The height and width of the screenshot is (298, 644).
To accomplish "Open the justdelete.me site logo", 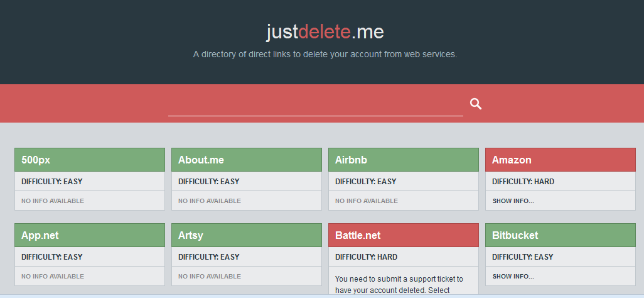I will [x=325, y=31].
